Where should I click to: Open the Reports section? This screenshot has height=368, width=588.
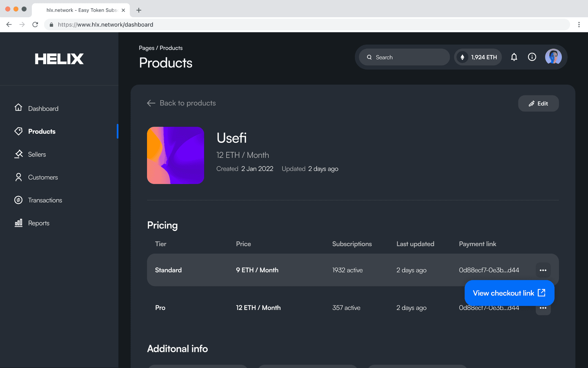pos(39,223)
